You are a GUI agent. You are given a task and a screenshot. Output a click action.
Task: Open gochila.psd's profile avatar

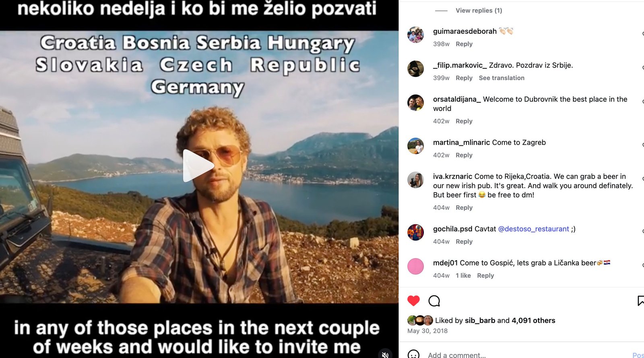415,232
